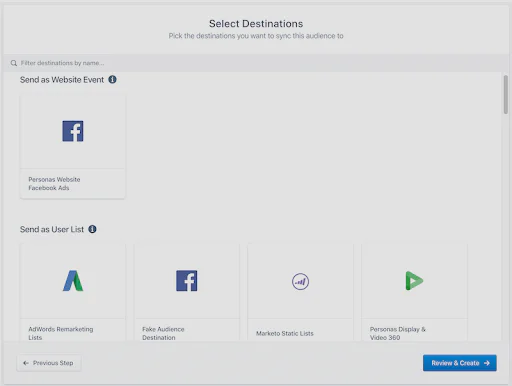
Task: Select Personas Website Facebook Ads label
Action: pyautogui.click(x=54, y=184)
